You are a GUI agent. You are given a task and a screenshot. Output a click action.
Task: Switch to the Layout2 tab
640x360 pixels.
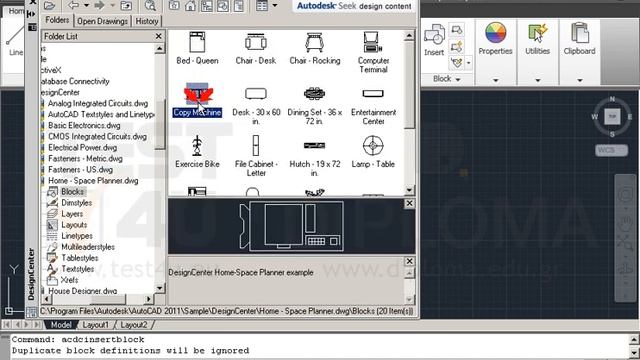[133, 325]
